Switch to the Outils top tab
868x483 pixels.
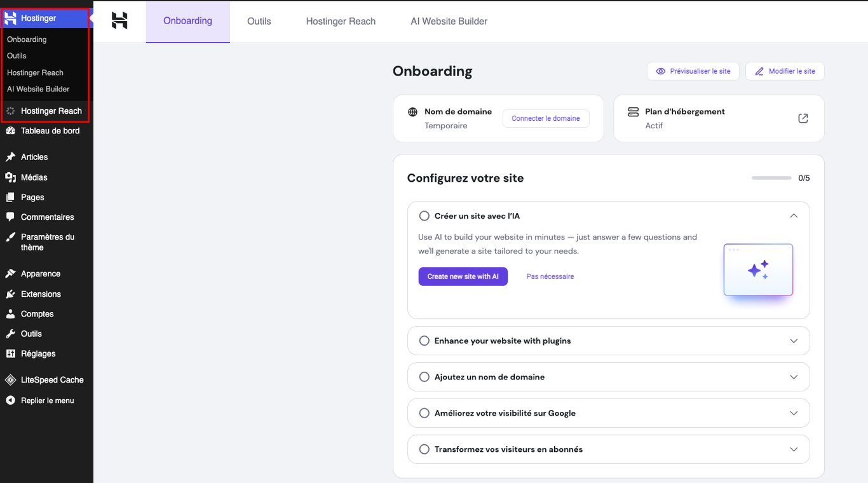point(259,22)
